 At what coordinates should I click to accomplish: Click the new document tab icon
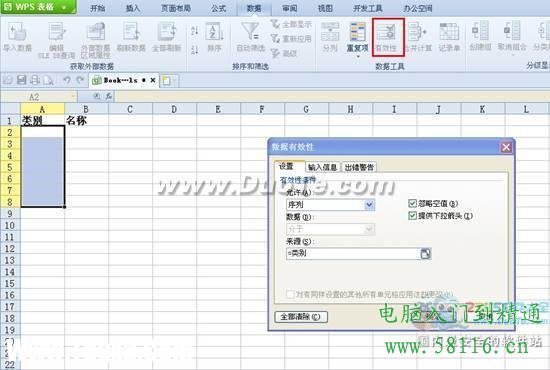tap(166, 81)
